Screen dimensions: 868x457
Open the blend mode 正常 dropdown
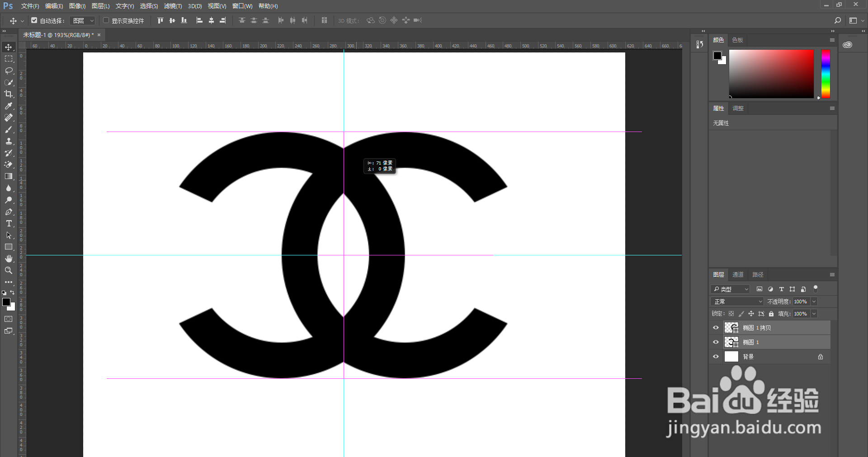click(737, 302)
